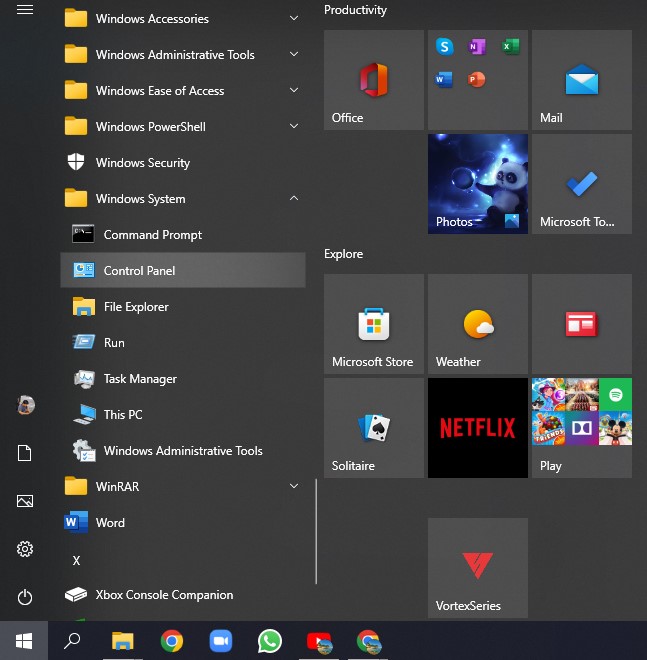The height and width of the screenshot is (660, 647).
Task: Open the Microsoft Store tile
Action: 374,324
